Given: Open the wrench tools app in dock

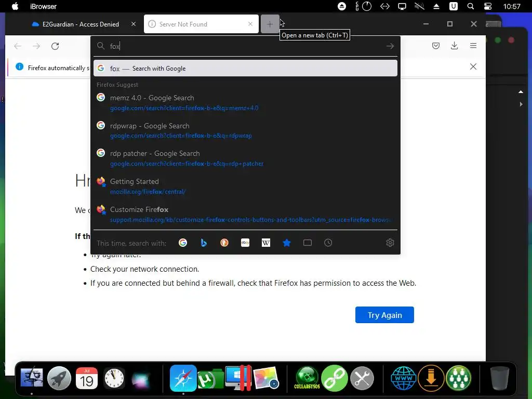Looking at the screenshot, I should [x=362, y=378].
